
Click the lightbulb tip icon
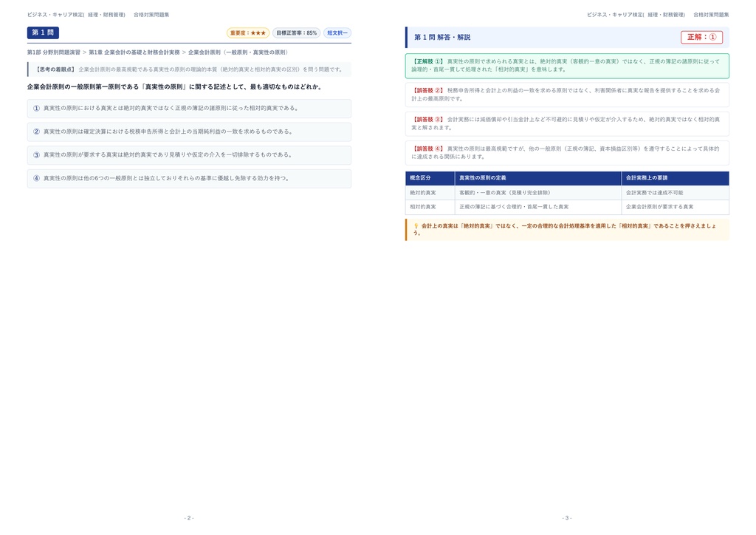click(x=416, y=226)
